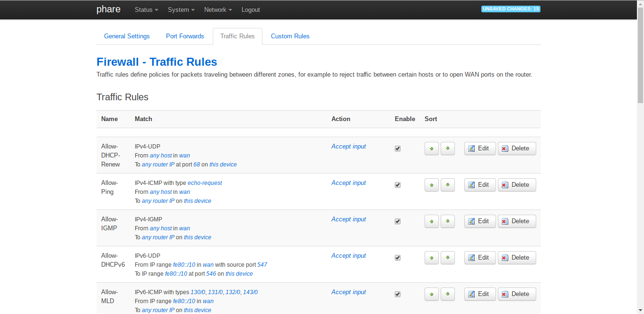This screenshot has width=644, height=314.
Task: Uncheck Enable for Allow-MLD rule
Action: click(x=398, y=294)
